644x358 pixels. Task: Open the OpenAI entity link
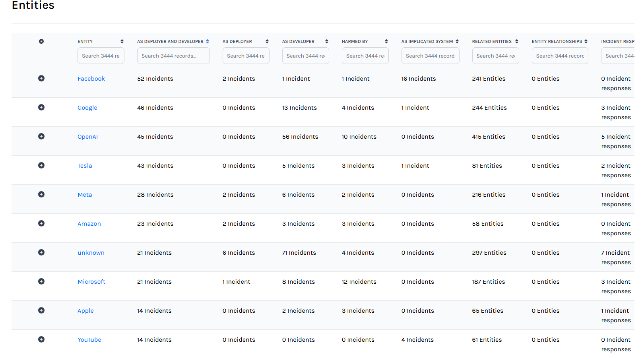pyautogui.click(x=88, y=137)
